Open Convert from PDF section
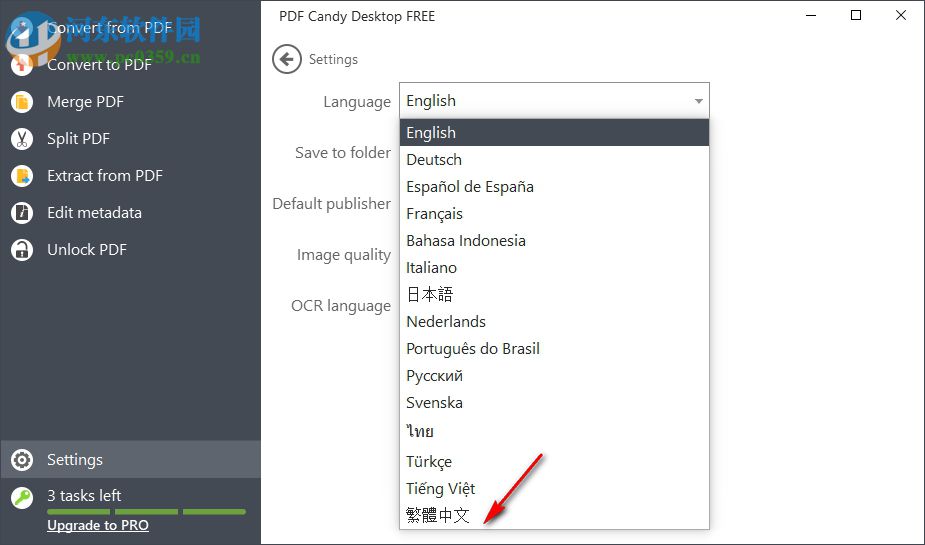 tap(110, 28)
